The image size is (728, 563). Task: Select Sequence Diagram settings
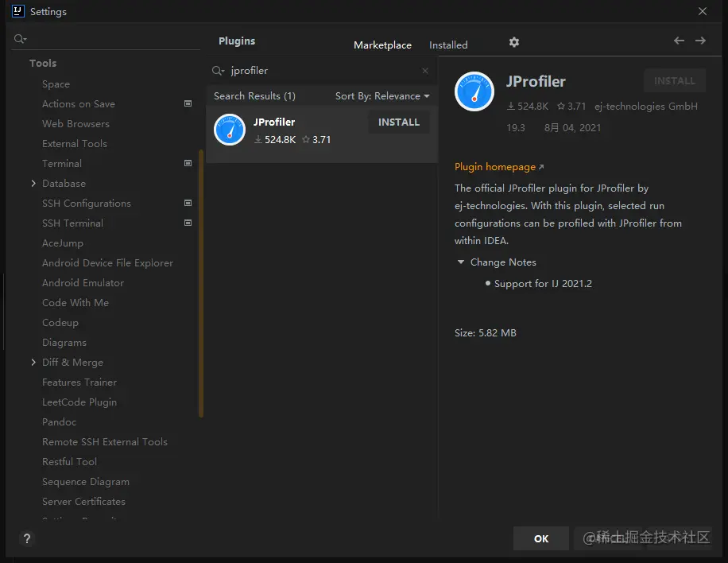point(85,482)
